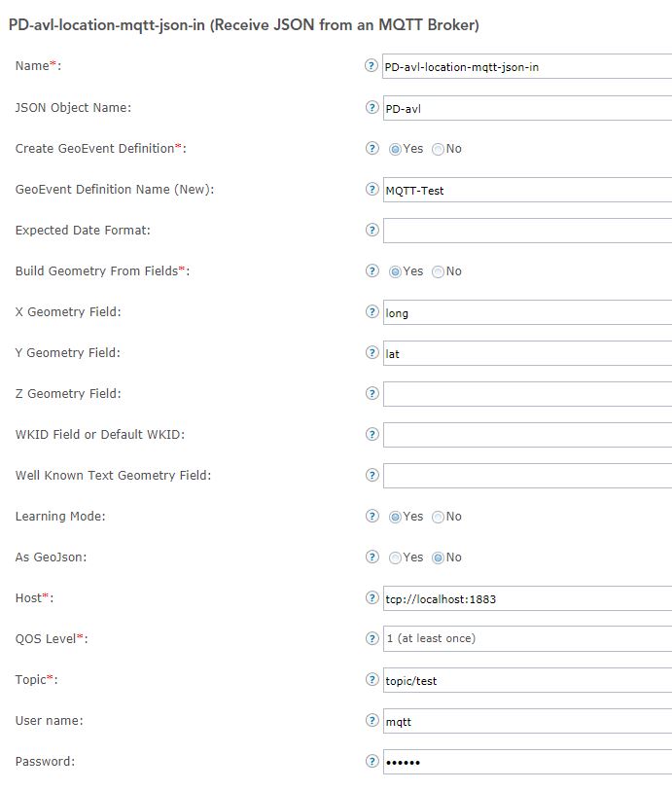Focus the Topic field containing topic/test
This screenshot has width=672, height=791.
coord(527,680)
